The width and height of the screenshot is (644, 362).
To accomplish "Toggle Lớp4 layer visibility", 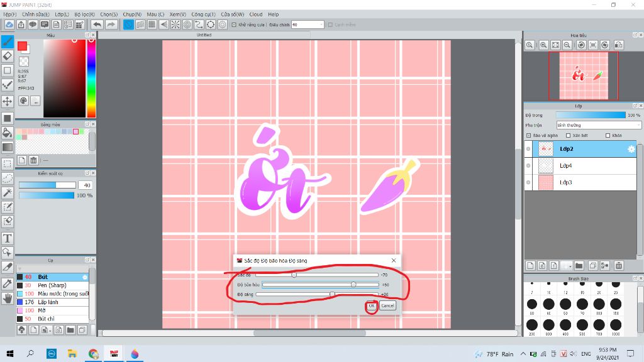I will point(528,166).
